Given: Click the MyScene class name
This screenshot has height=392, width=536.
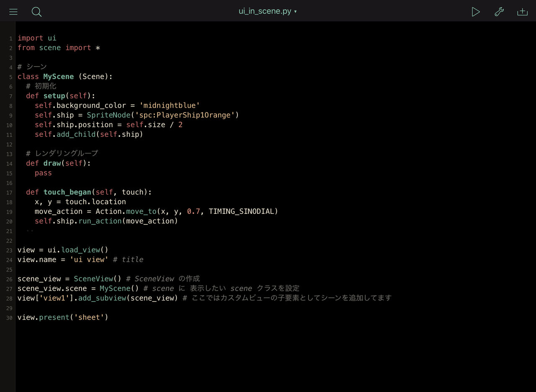Looking at the screenshot, I should pyautogui.click(x=58, y=76).
